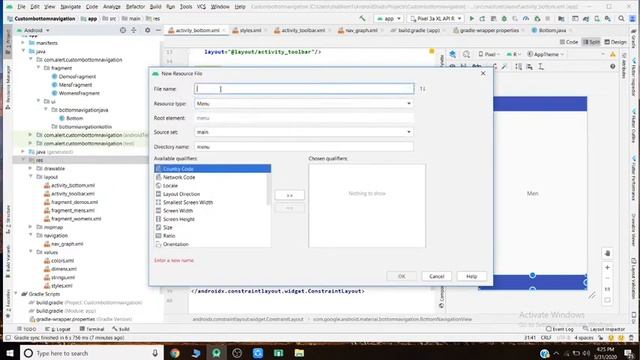This screenshot has height=360, width=640.
Task: Click the Chrome icon in taskbar
Action: pos(175,353)
